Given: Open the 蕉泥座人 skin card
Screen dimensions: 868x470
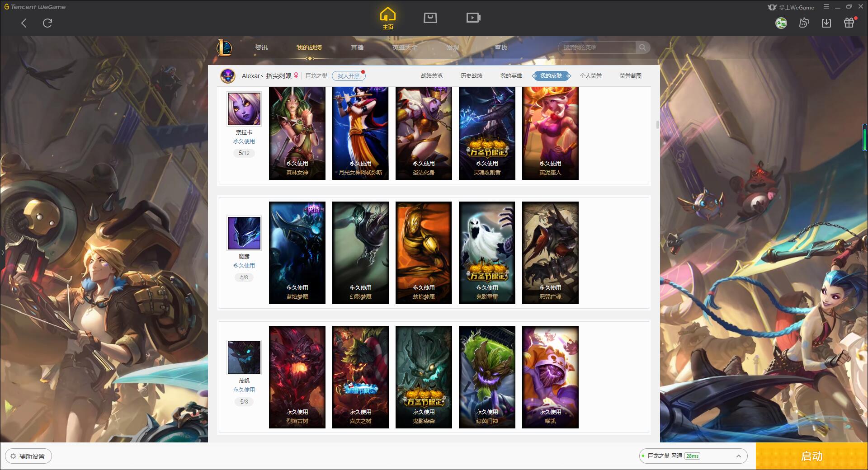Looking at the screenshot, I should pos(550,133).
